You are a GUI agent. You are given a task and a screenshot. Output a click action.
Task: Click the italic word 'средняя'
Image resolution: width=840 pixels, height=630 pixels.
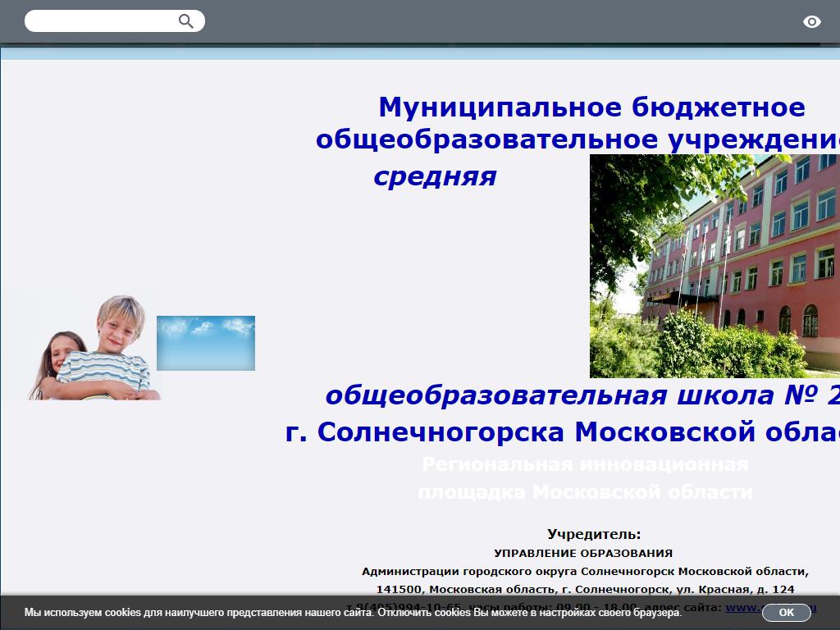(x=435, y=176)
